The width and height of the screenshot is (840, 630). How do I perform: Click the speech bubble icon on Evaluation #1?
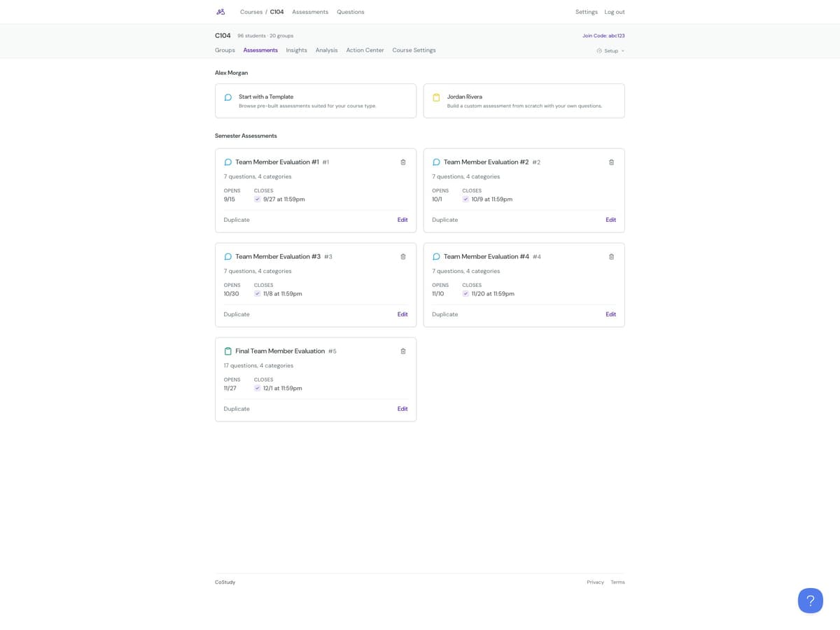click(x=228, y=162)
